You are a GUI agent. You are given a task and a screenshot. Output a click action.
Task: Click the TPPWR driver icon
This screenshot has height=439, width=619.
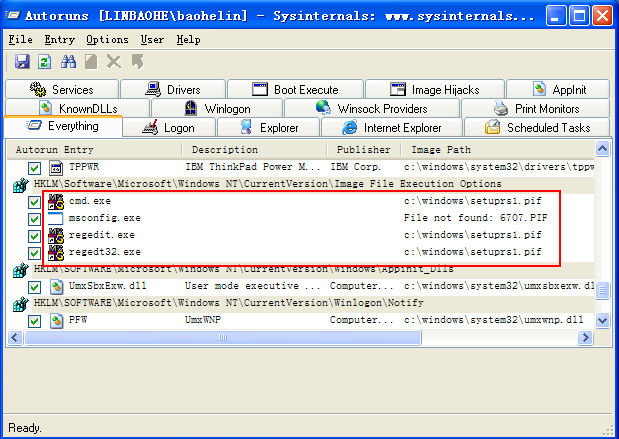point(56,168)
